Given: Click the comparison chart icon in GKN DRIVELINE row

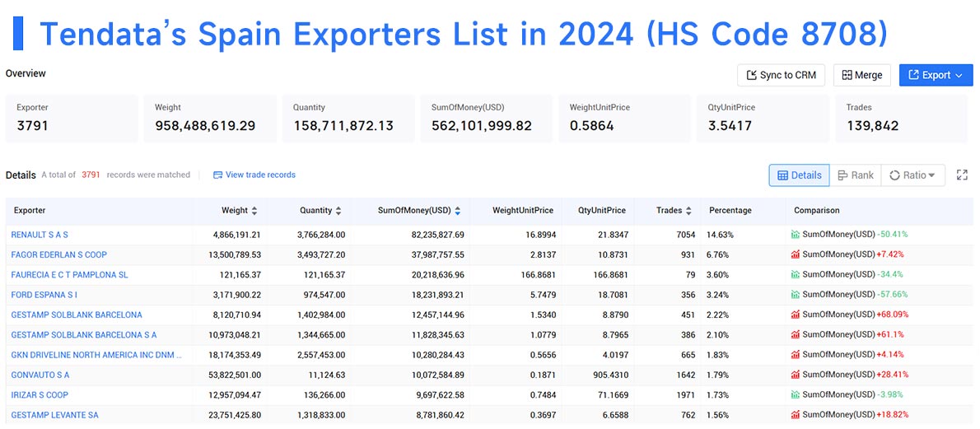Looking at the screenshot, I should (x=795, y=355).
